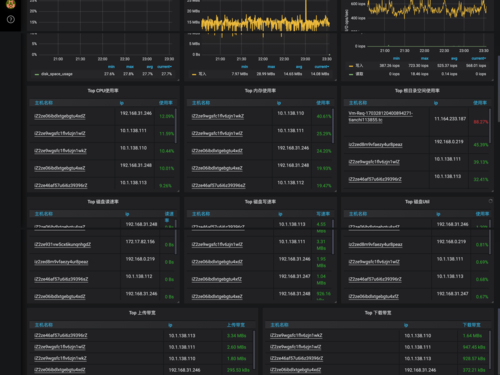Open host link with IP 10.1.138.113 in Top 上传带宽 table

61,335
